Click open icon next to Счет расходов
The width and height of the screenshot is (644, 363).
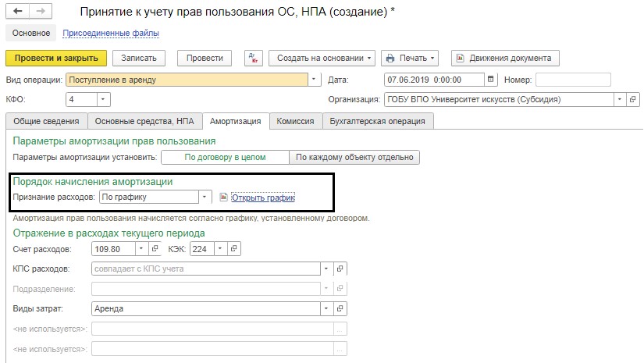click(x=156, y=249)
